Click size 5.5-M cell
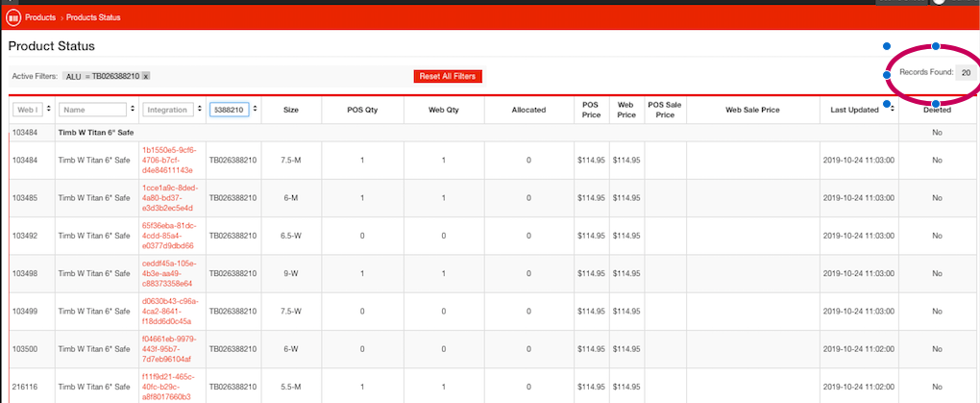This screenshot has height=403, width=980. tap(291, 387)
